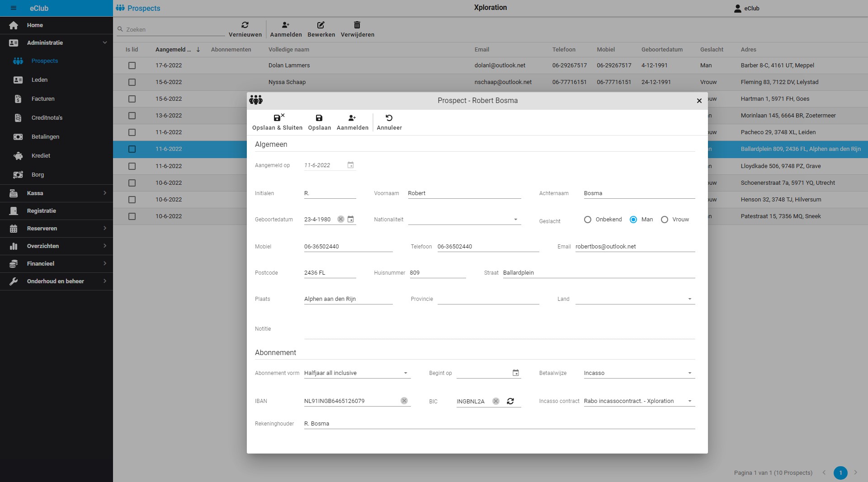Click the Volledige naam column header
This screenshot has width=868, height=482.
289,50
